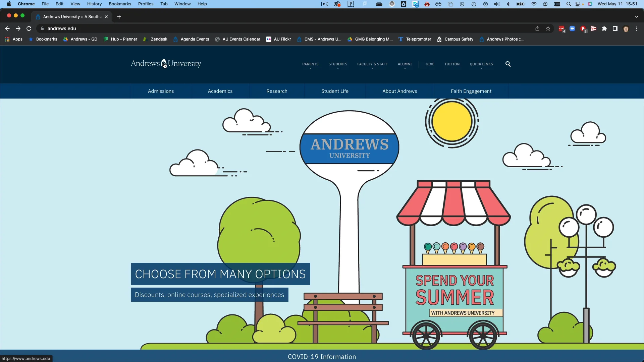Screen dimensions: 644x362
Task: Click the Andrews University logo
Action: click(x=166, y=63)
